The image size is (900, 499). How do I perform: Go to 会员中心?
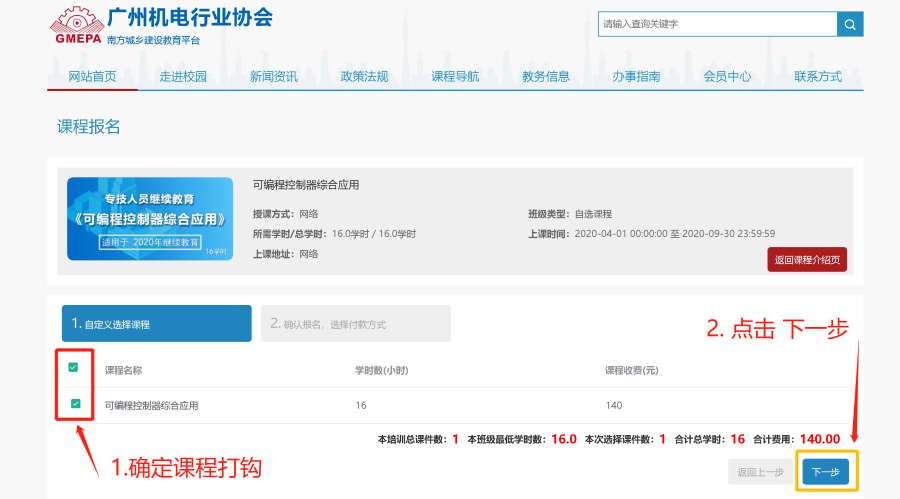727,77
